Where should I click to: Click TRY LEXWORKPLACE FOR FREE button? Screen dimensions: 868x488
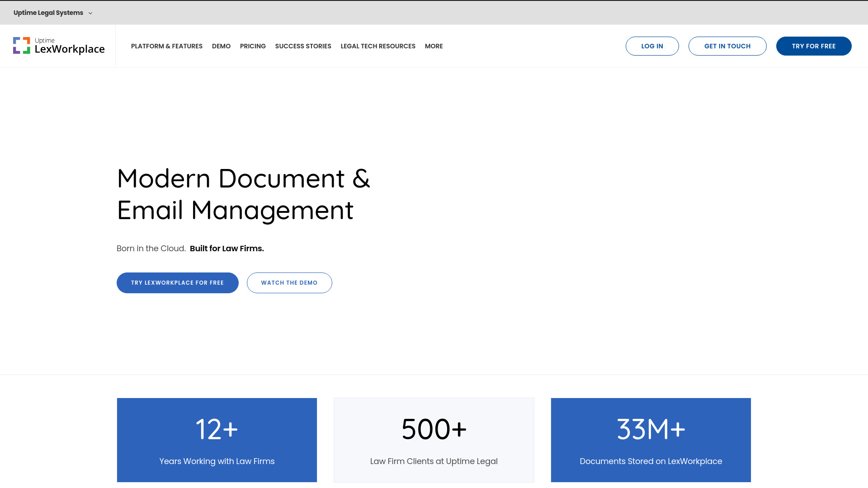pyautogui.click(x=177, y=282)
